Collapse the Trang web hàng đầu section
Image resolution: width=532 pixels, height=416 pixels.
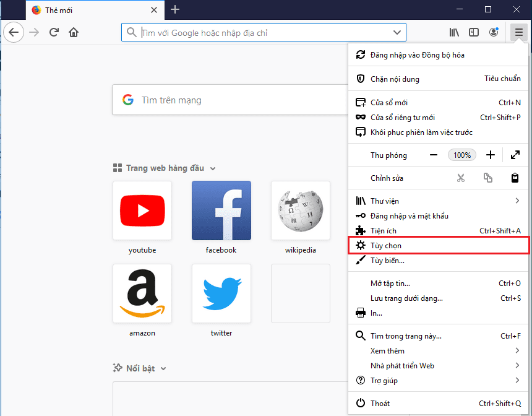click(x=213, y=168)
